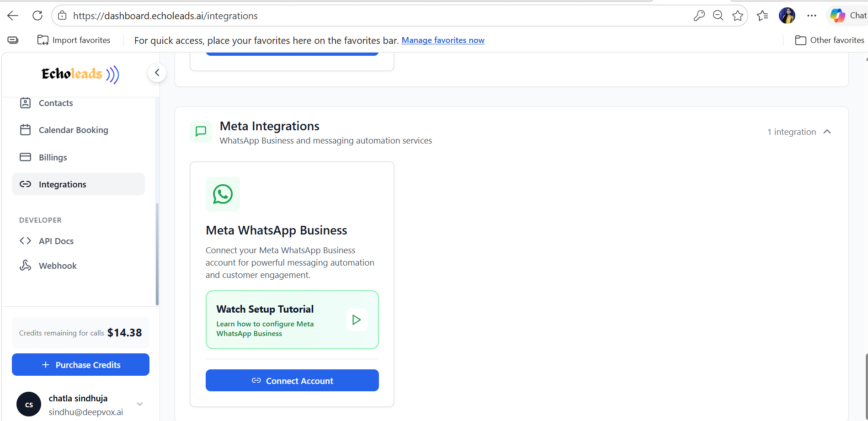Open the API Docs code icon
Screen dimensions: 868x421
pos(26,240)
